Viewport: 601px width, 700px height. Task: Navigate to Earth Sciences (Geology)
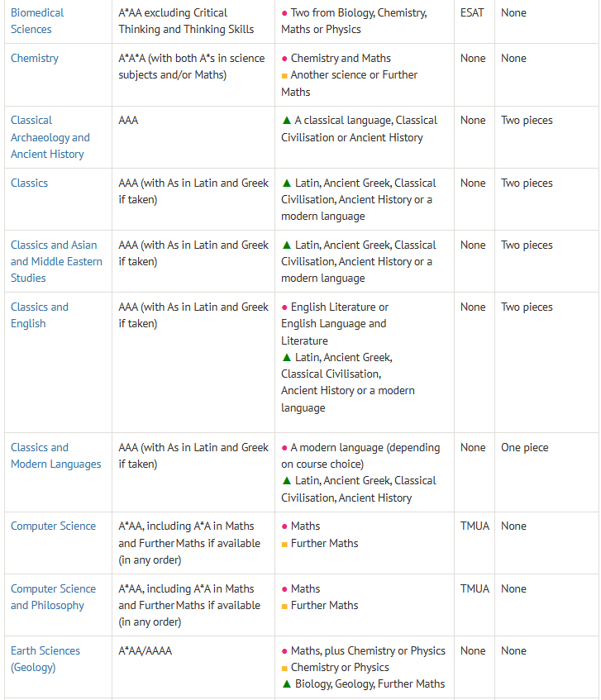click(x=45, y=659)
